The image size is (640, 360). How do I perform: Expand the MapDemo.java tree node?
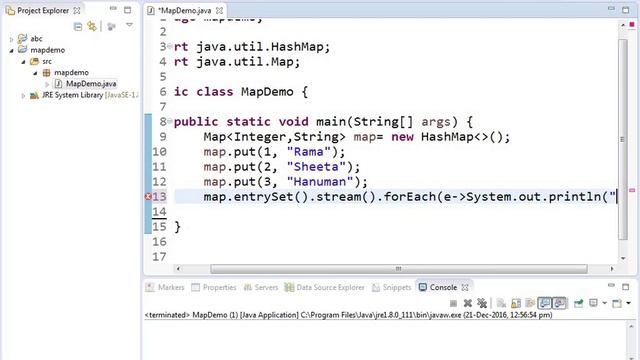pyautogui.click(x=47, y=84)
